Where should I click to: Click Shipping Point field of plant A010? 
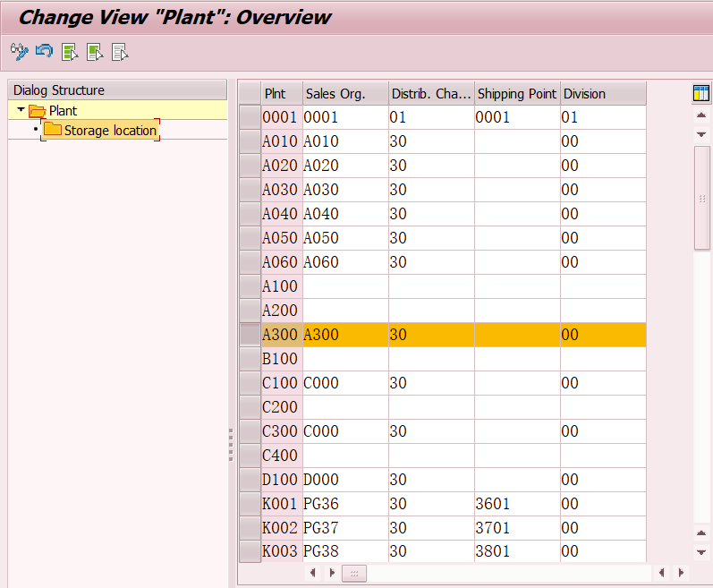click(517, 141)
